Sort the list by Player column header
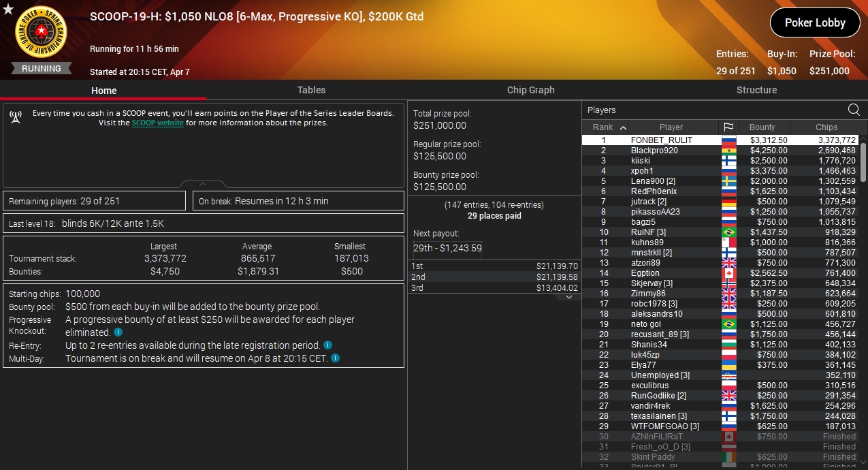 pos(671,127)
